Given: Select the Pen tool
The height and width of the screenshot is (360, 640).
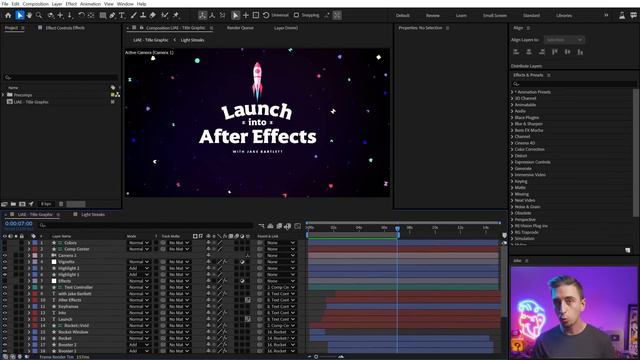Looking at the screenshot, I should [x=112, y=16].
